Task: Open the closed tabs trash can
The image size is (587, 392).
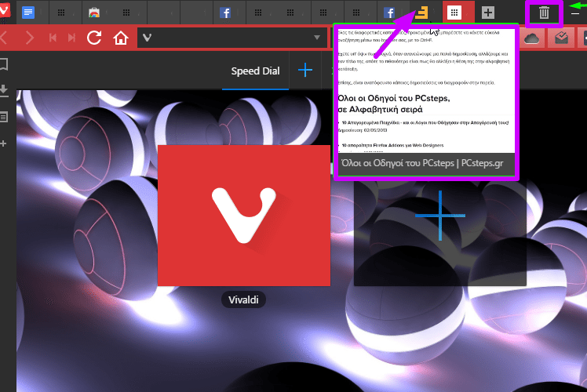Action: point(544,13)
